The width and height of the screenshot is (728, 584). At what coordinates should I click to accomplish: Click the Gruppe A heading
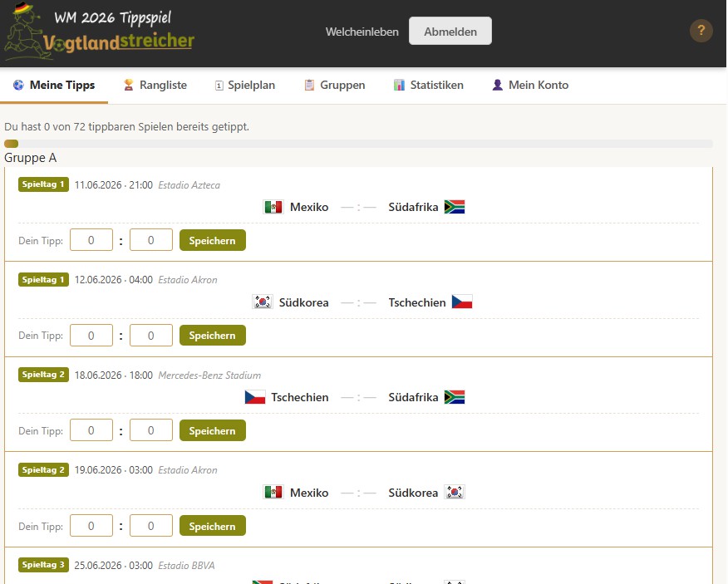tap(31, 158)
